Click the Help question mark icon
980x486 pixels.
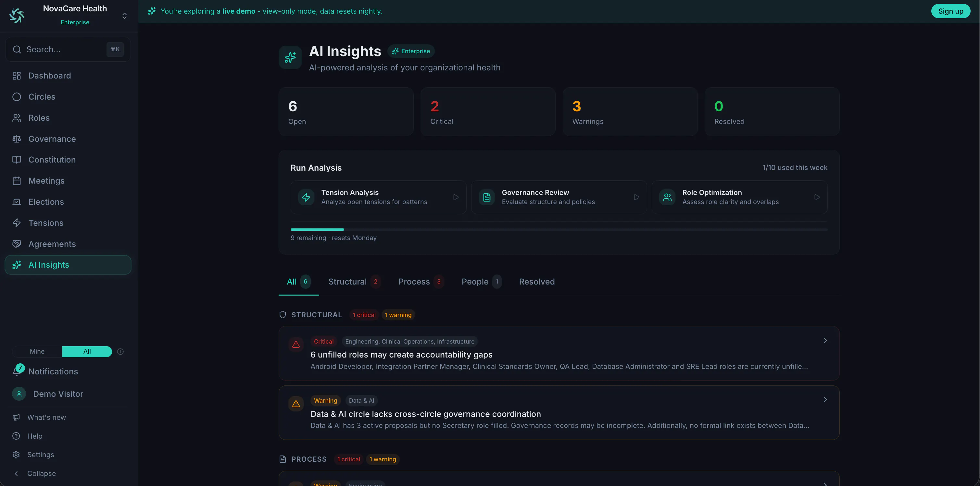tap(16, 436)
